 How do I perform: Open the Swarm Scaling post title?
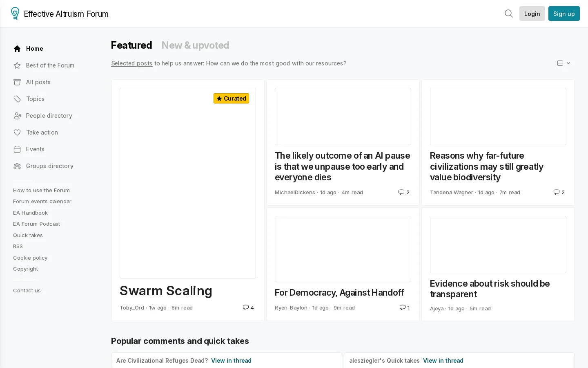tap(166, 291)
